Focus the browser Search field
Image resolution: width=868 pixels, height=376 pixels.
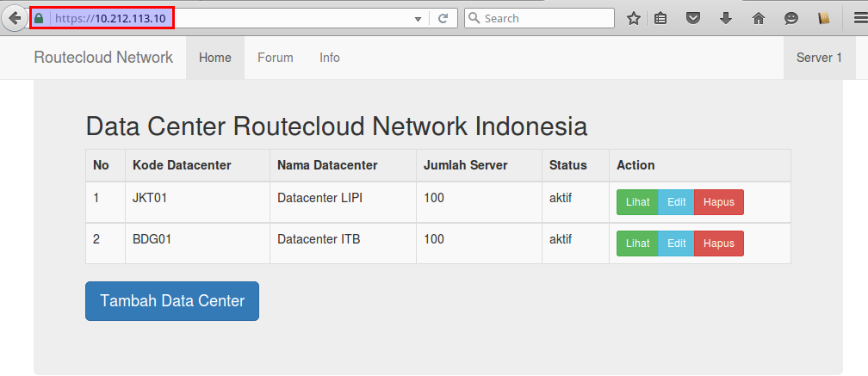click(539, 18)
